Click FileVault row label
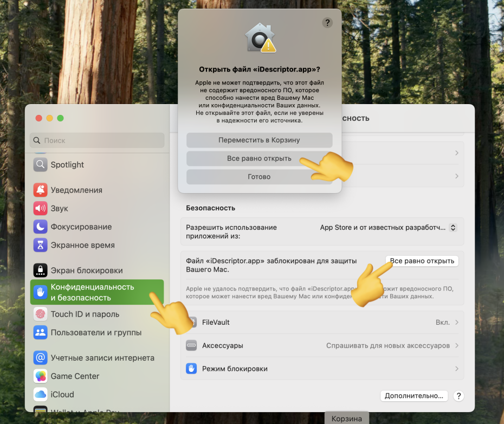504x424 pixels. coord(216,323)
